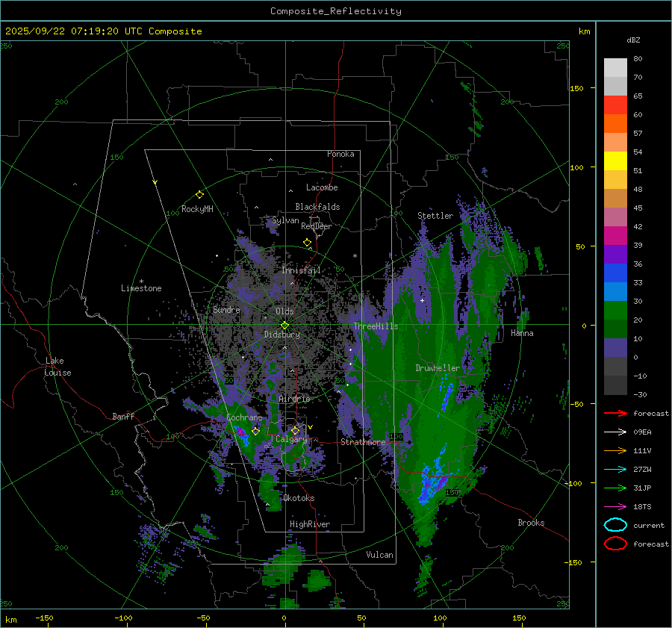Select the yellow diamond marker above RedDeer
The width and height of the screenshot is (672, 628).
click(x=307, y=243)
